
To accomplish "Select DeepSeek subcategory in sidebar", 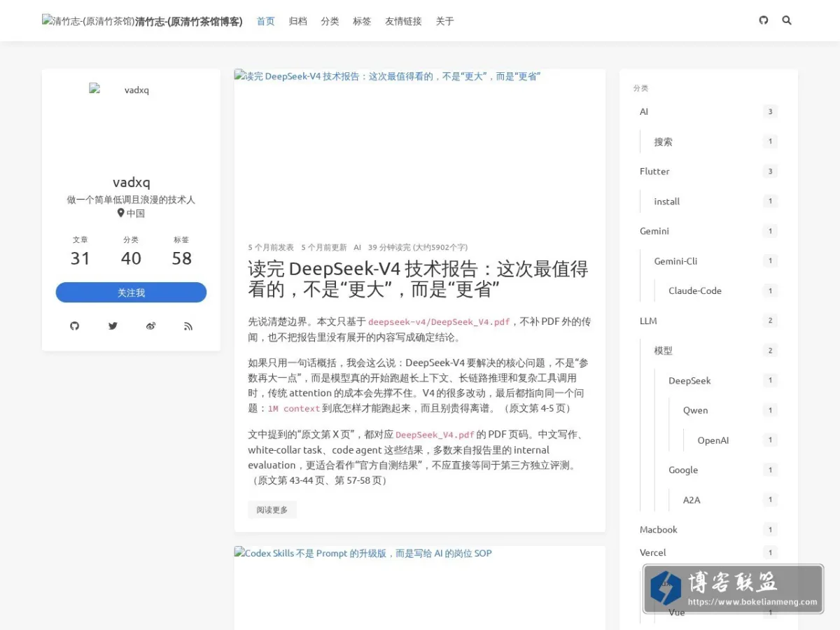I will pyautogui.click(x=723, y=380).
